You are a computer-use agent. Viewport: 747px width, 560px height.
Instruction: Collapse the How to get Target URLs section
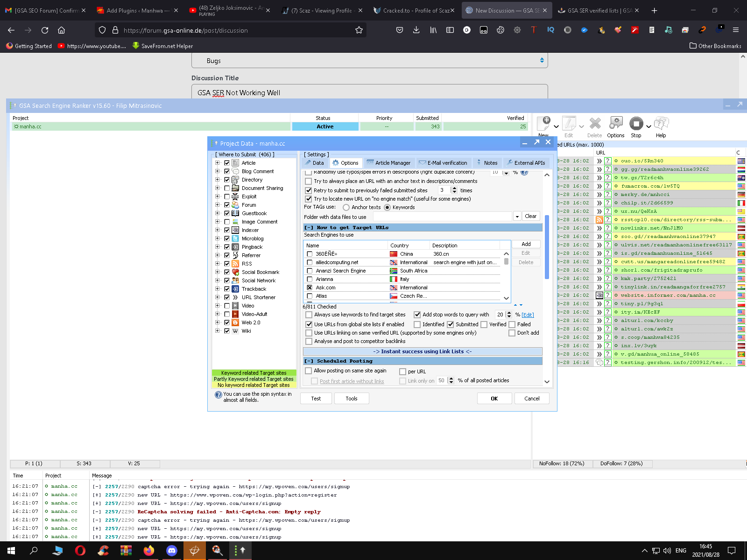[x=309, y=228]
